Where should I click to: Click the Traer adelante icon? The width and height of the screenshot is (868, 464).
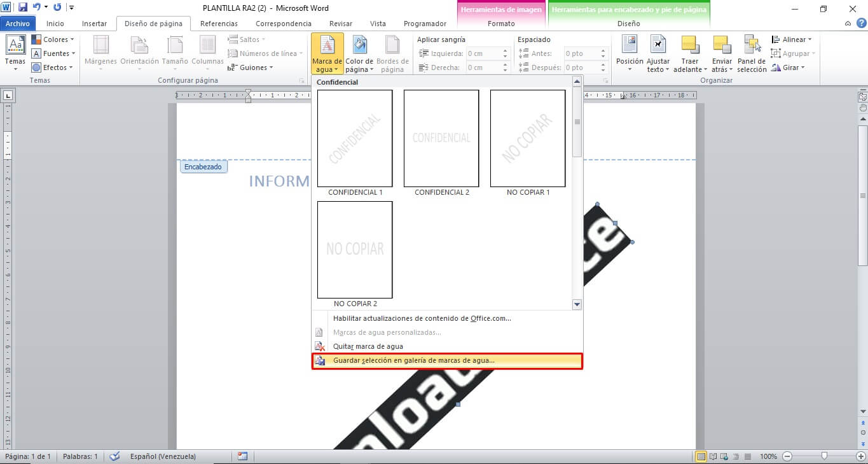click(x=690, y=45)
